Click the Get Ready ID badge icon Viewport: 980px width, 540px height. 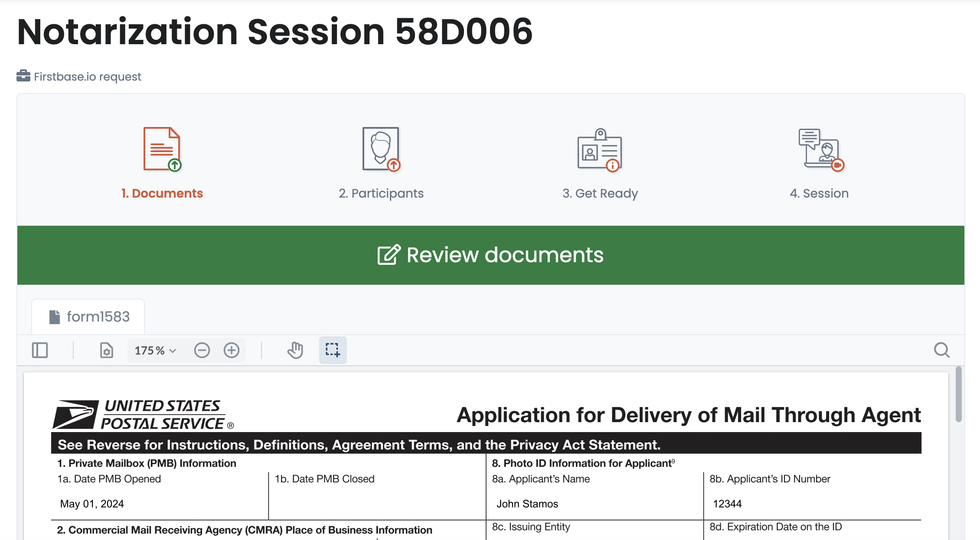point(600,150)
